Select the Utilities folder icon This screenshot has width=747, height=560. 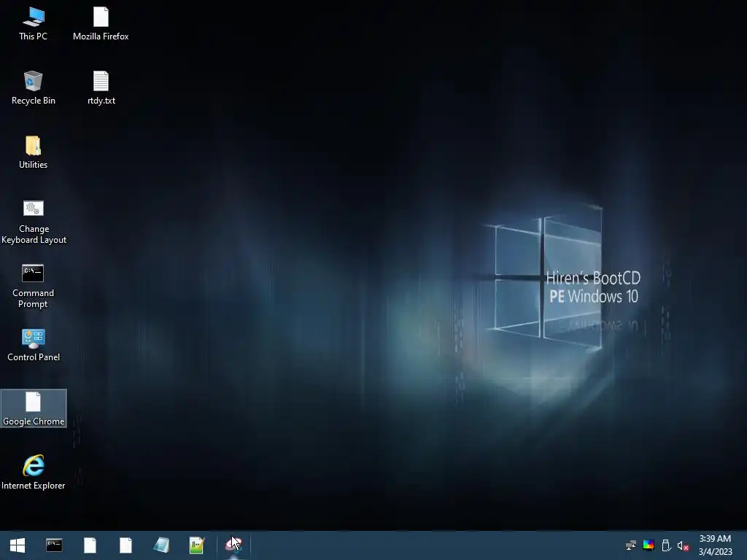pos(33,152)
